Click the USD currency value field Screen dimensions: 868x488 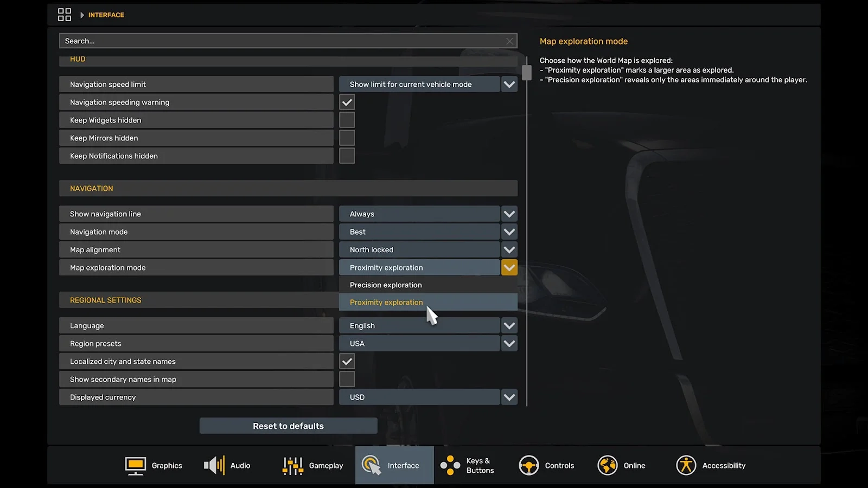419,397
